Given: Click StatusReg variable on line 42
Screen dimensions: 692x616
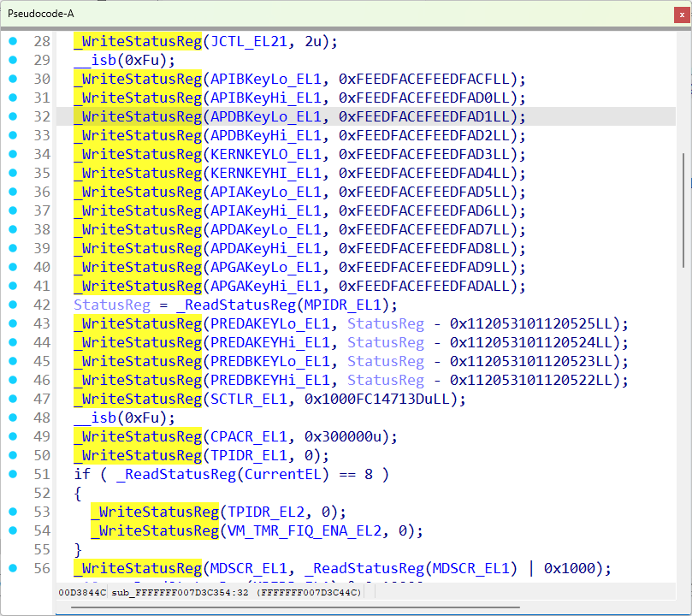Looking at the screenshot, I should point(112,305).
